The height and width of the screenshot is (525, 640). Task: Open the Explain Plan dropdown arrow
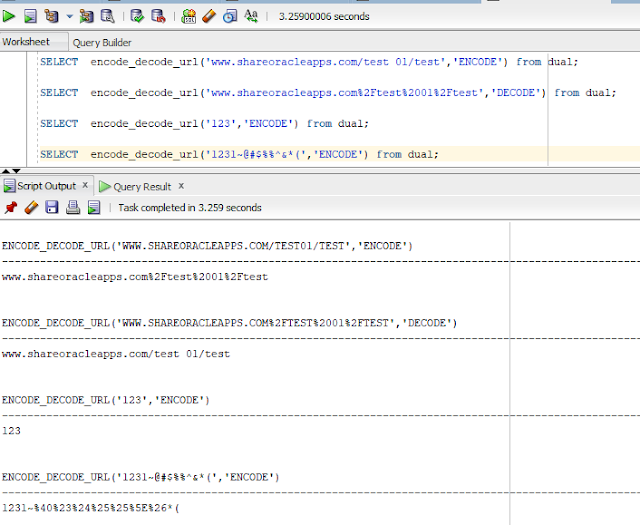point(69,17)
